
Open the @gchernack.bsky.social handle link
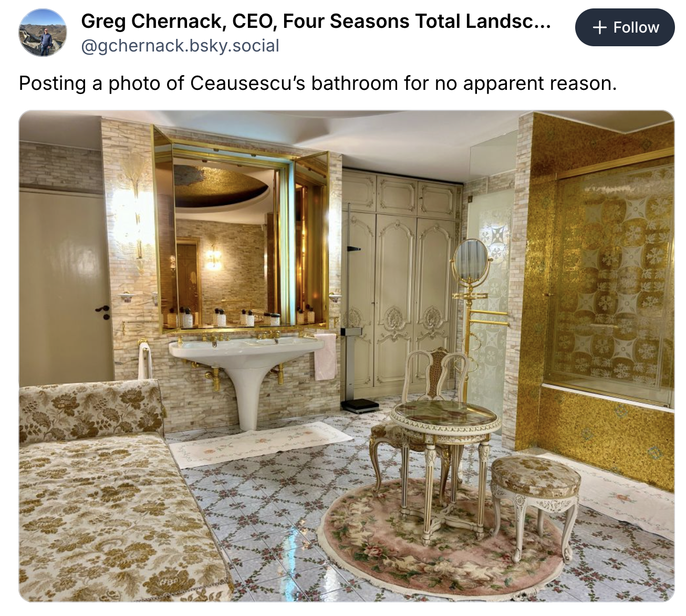pyautogui.click(x=180, y=46)
